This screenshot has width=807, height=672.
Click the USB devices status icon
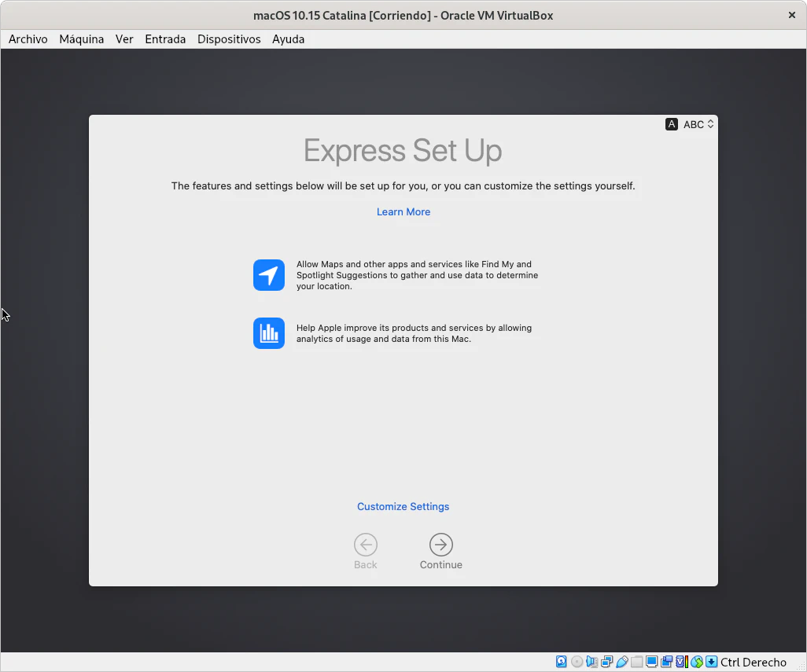click(x=621, y=662)
